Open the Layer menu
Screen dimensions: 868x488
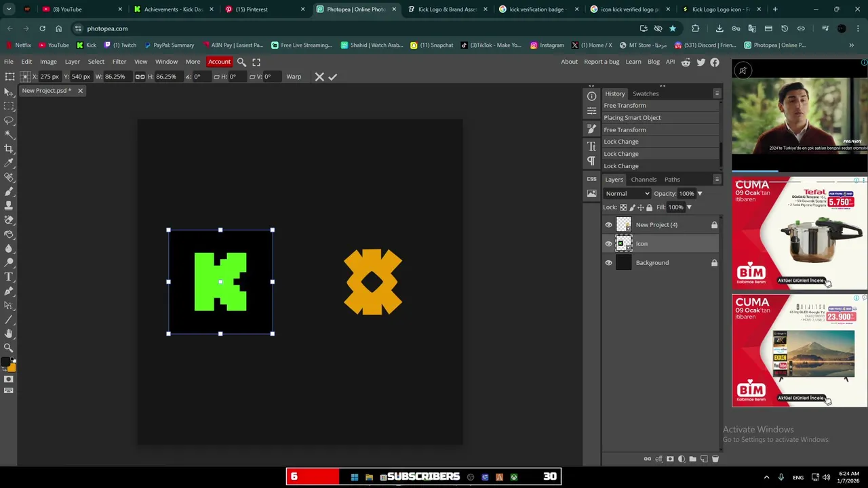pos(73,62)
